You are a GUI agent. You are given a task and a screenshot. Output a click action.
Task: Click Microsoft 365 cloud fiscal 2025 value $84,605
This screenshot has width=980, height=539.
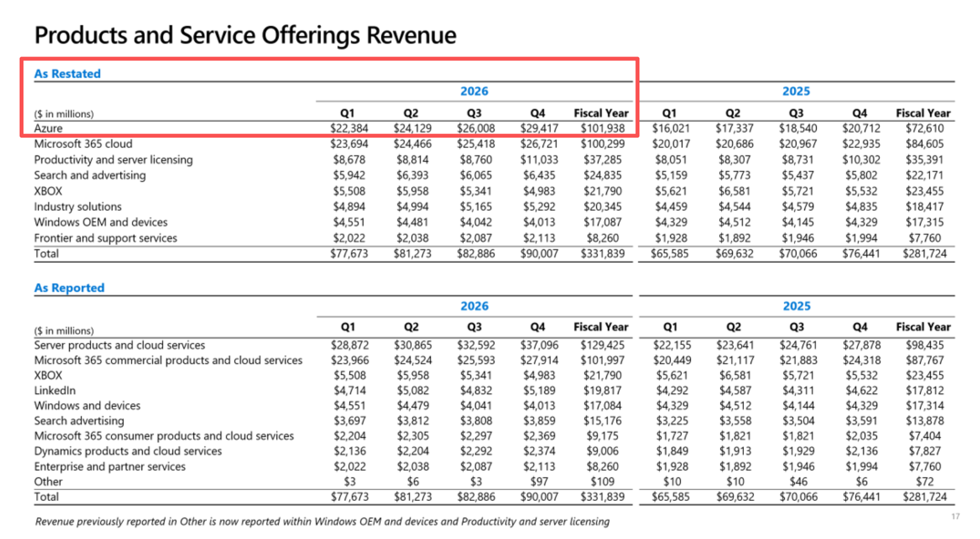click(x=925, y=144)
